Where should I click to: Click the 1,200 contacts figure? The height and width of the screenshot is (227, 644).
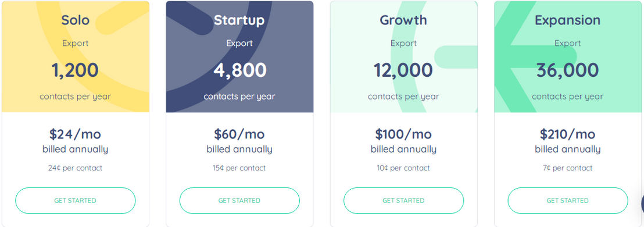click(75, 70)
